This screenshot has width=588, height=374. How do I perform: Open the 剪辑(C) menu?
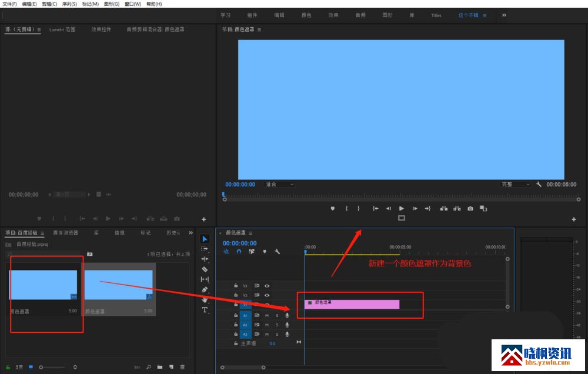49,4
